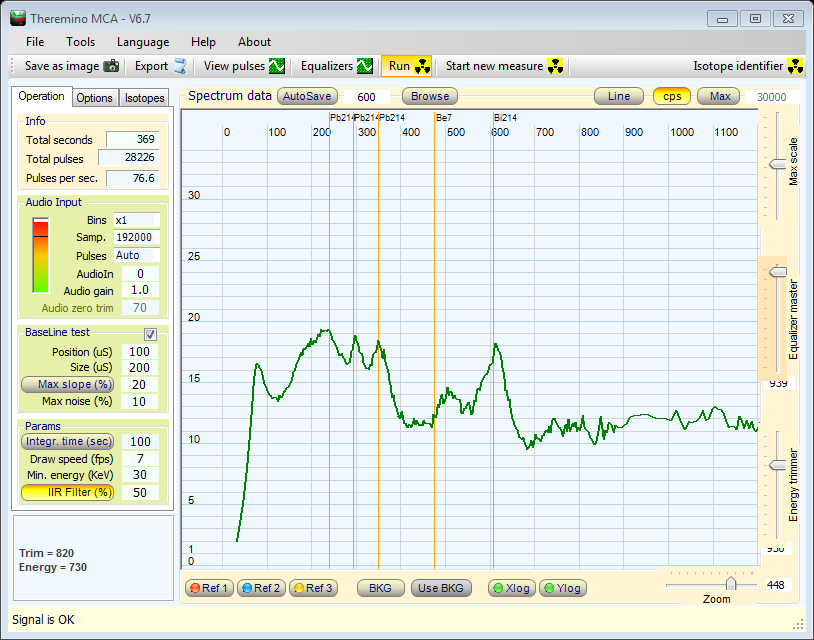
Task: Click the Integr. time value field
Action: 139,442
